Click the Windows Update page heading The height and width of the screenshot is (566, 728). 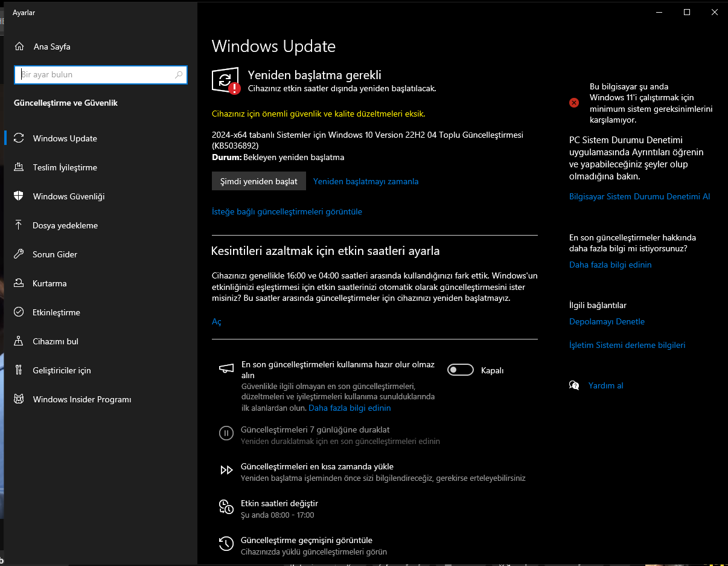tap(273, 47)
